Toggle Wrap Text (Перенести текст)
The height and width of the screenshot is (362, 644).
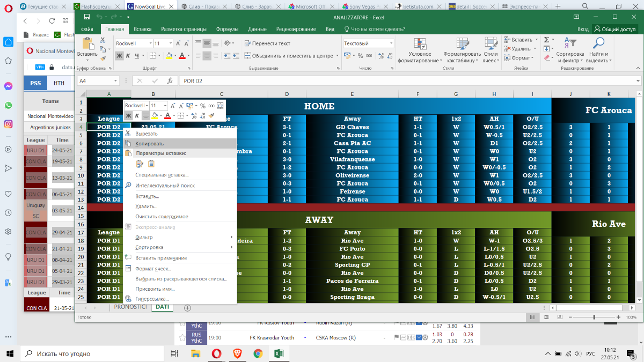click(267, 43)
